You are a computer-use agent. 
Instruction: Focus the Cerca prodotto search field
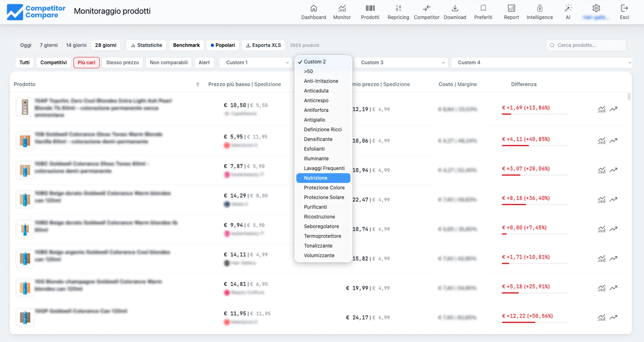coord(586,45)
